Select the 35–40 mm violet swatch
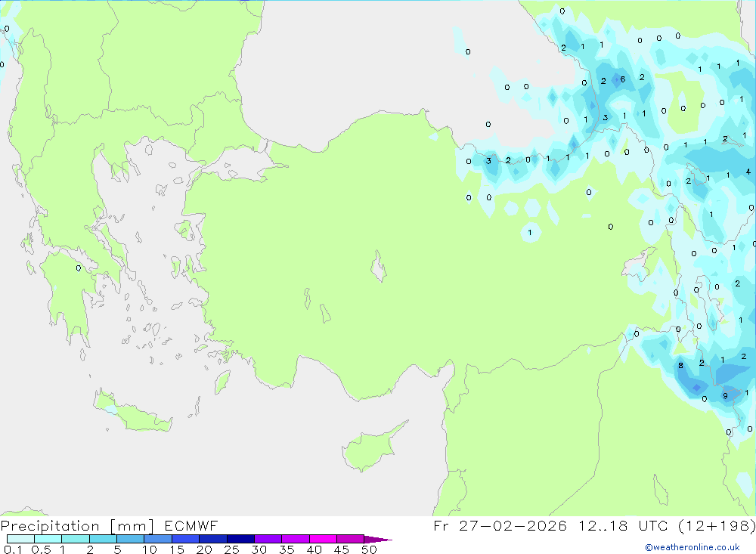 click(x=296, y=539)
